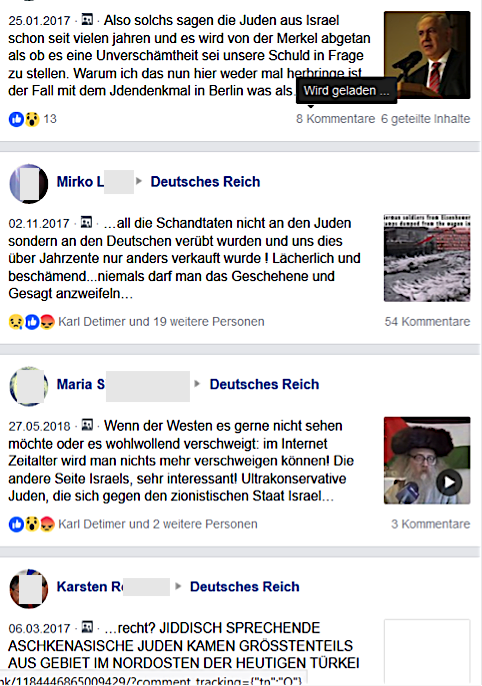Show the 6 geteilte Inhalte shares
The width and height of the screenshot is (482, 686).
click(x=426, y=119)
